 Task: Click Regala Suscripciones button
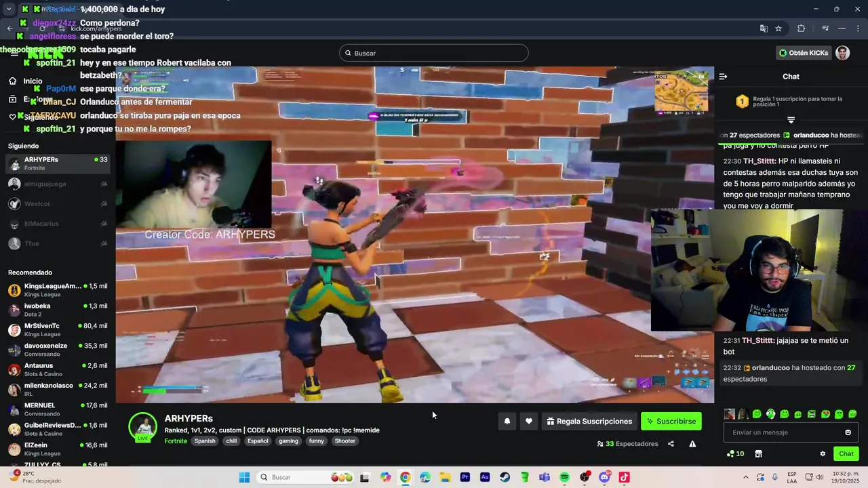click(589, 421)
